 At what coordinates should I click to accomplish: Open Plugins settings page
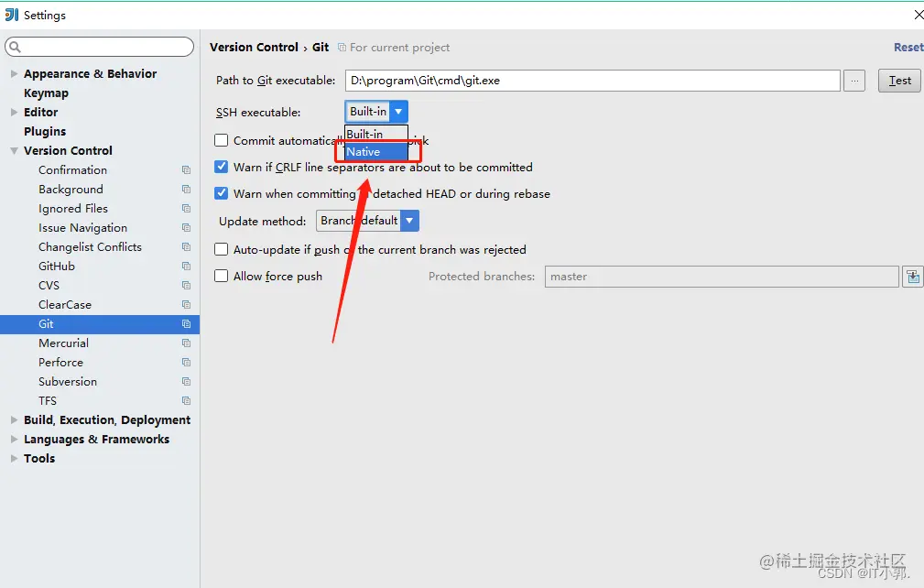45,131
